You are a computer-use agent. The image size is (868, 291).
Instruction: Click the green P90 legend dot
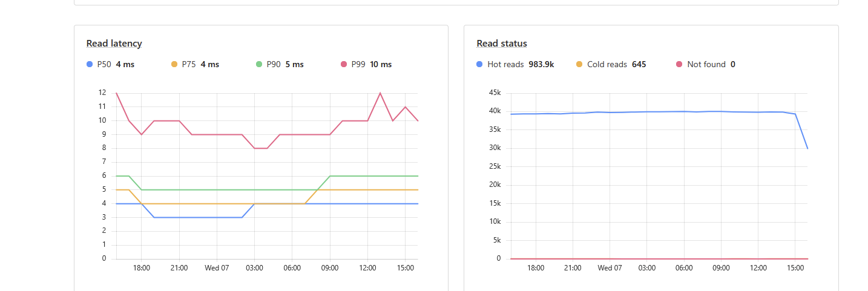click(259, 64)
